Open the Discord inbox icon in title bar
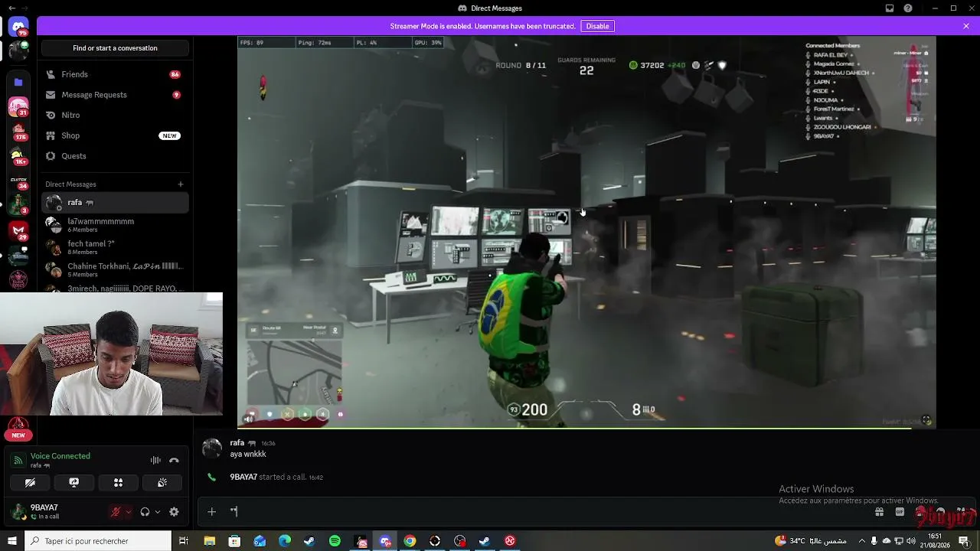The width and height of the screenshot is (980, 551). pyautogui.click(x=890, y=8)
